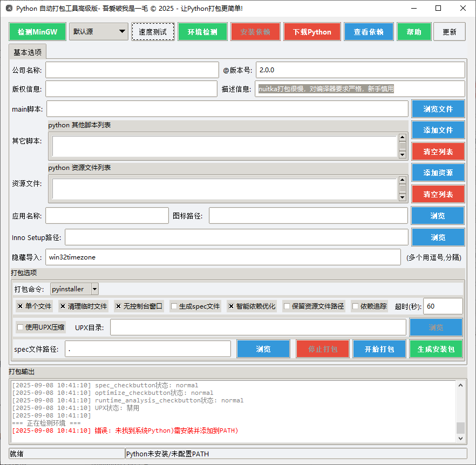Click the output log scrollbar thumb
Image resolution: width=476 pixels, height=465 pixels.
coord(460,428)
